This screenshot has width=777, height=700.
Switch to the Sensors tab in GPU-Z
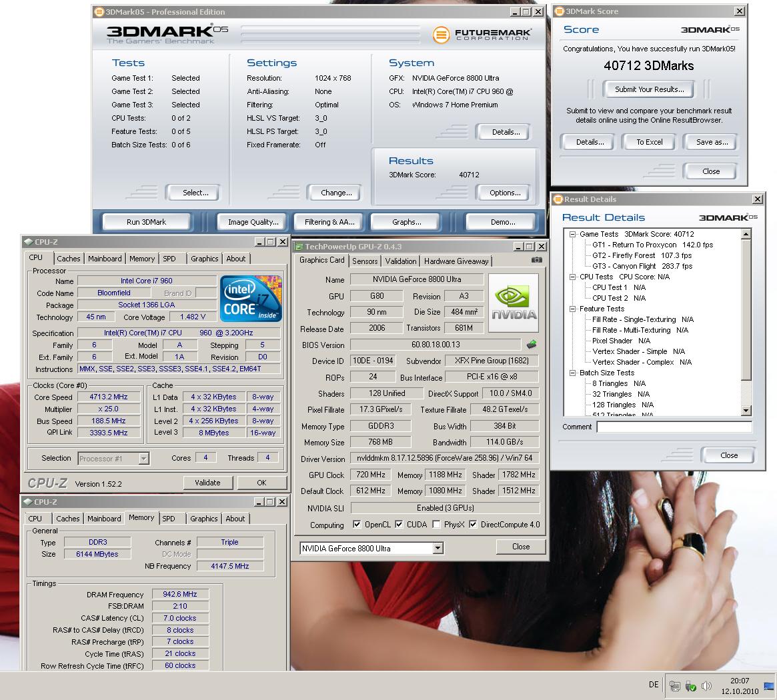(365, 261)
